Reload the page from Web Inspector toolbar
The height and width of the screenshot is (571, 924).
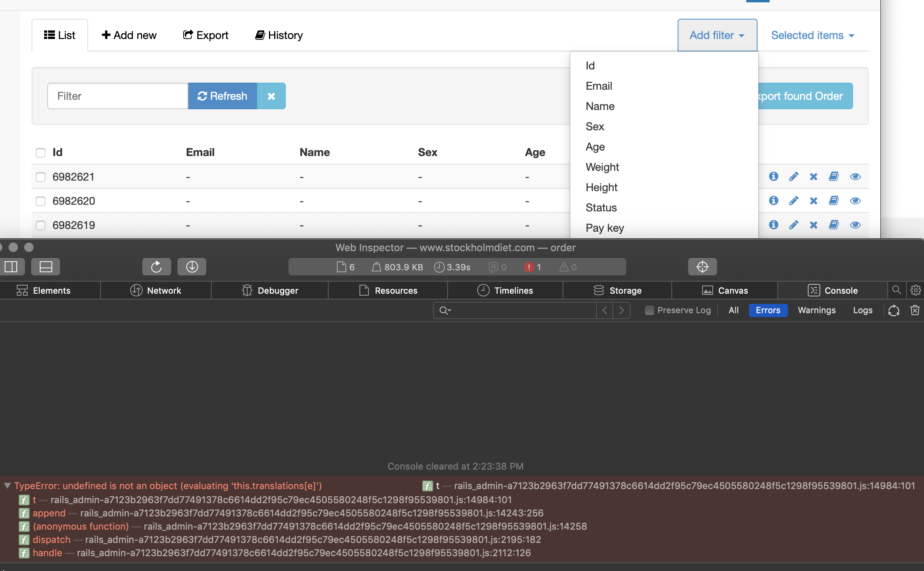point(156,267)
